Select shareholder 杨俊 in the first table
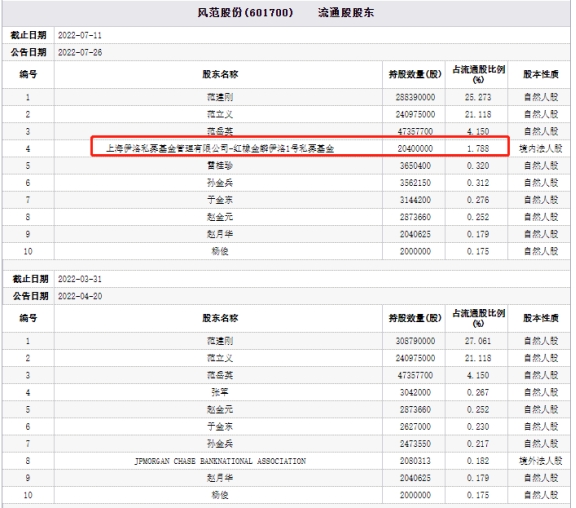Image resolution: width=576 pixels, height=508 pixels. (x=220, y=251)
